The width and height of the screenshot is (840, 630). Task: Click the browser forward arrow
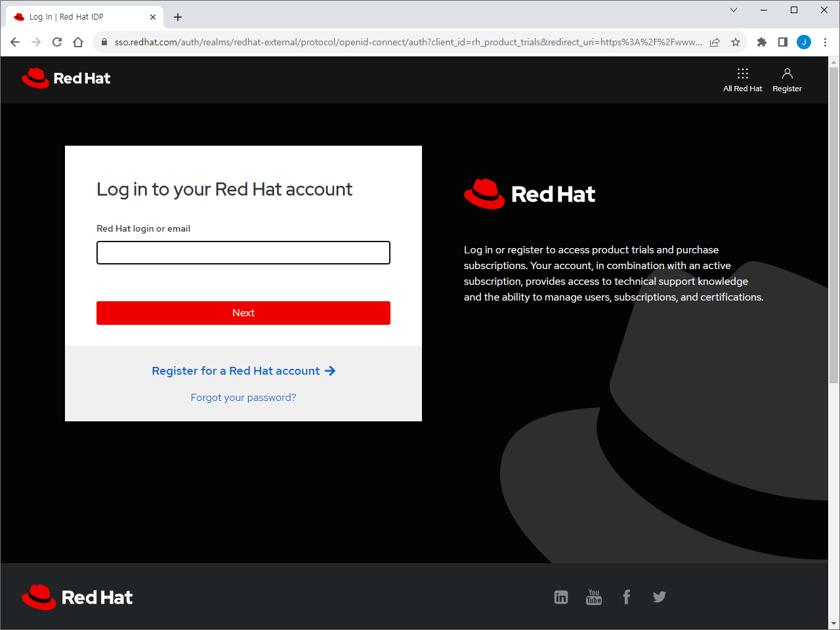coord(36,42)
